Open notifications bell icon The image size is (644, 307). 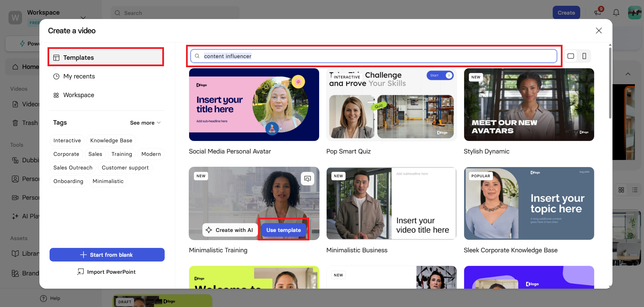(x=616, y=13)
